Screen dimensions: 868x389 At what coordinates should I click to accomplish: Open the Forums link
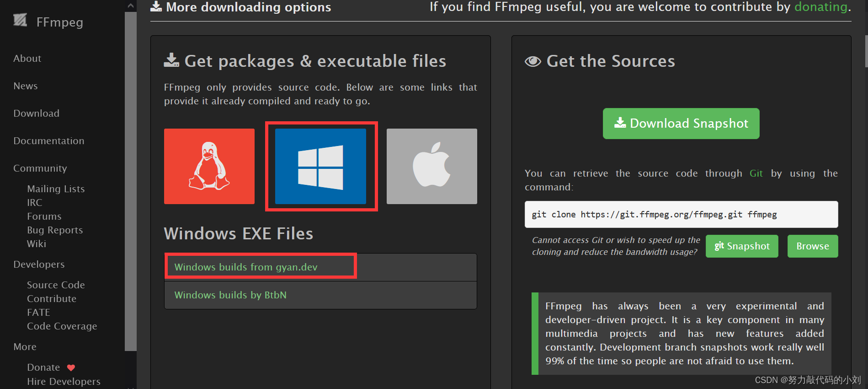(44, 216)
